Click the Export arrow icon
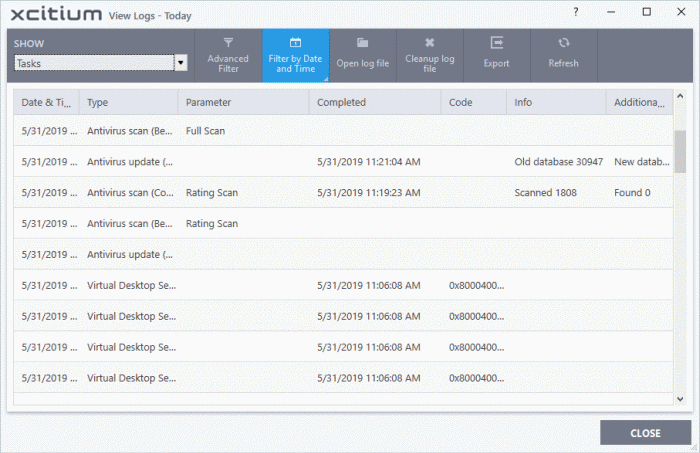 pos(497,43)
